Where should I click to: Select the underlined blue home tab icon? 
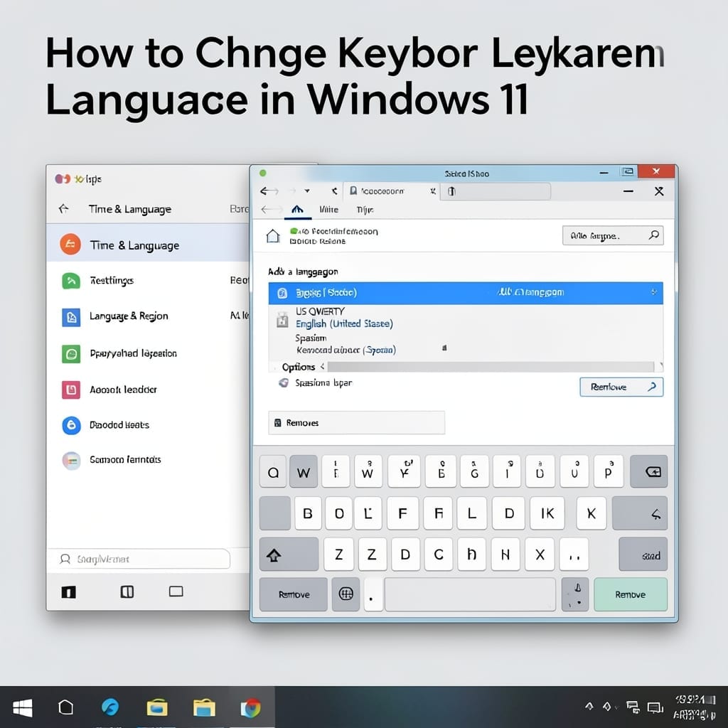(x=297, y=210)
